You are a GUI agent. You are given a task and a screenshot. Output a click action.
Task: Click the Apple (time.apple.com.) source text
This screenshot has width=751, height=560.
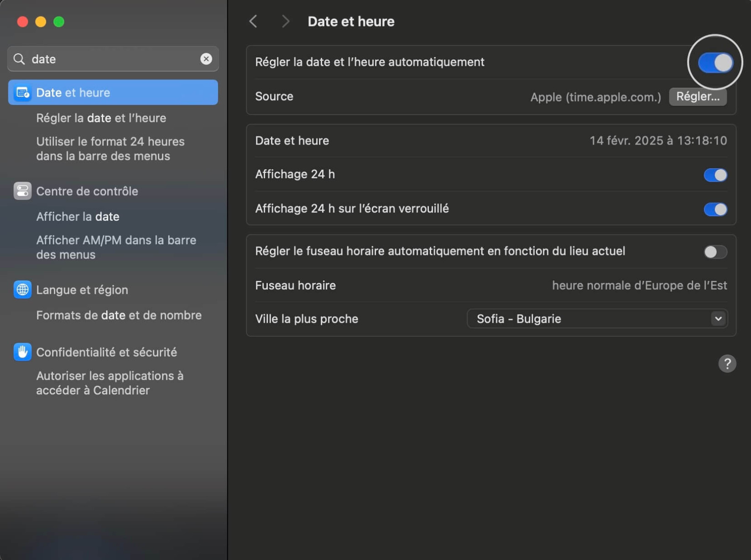point(595,97)
